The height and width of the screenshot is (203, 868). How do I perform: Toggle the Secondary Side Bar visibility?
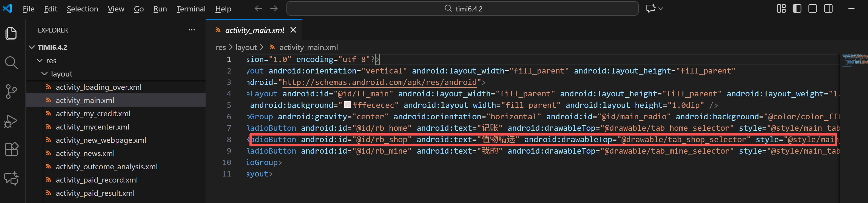[x=828, y=9]
